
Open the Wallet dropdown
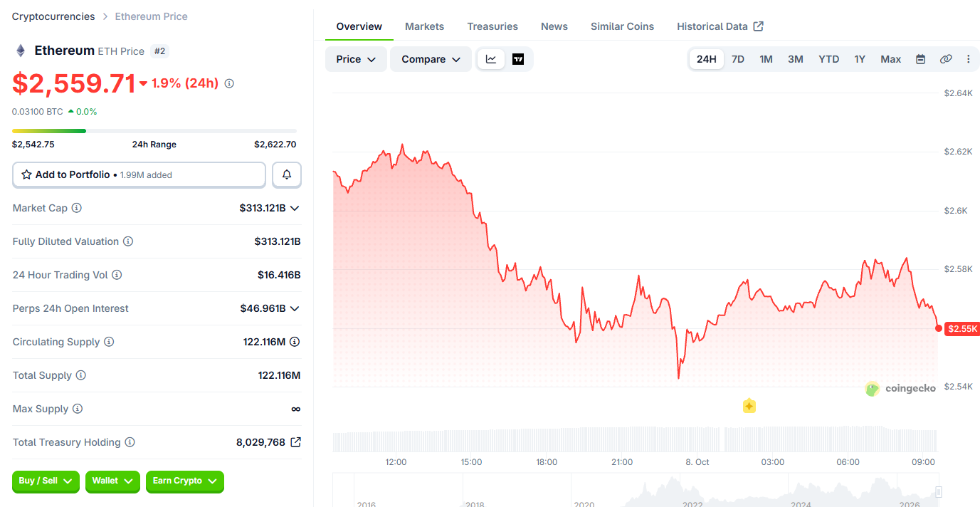pyautogui.click(x=112, y=481)
